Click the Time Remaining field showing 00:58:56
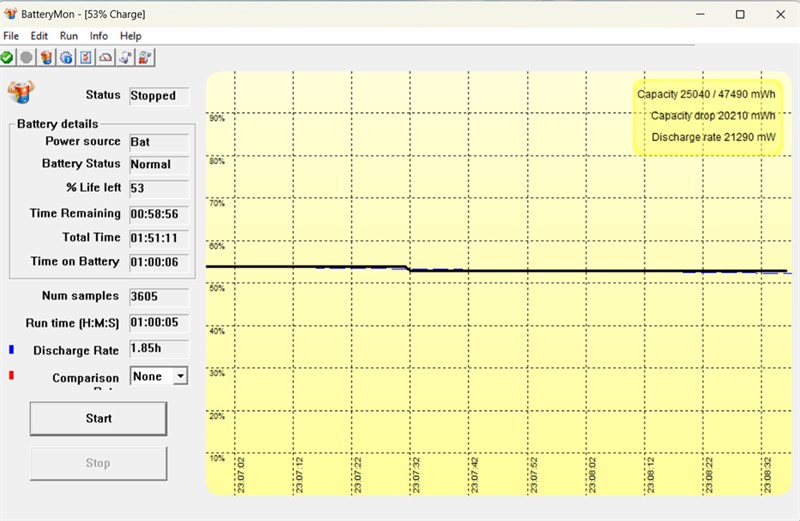Image resolution: width=800 pixels, height=521 pixels. coord(159,214)
